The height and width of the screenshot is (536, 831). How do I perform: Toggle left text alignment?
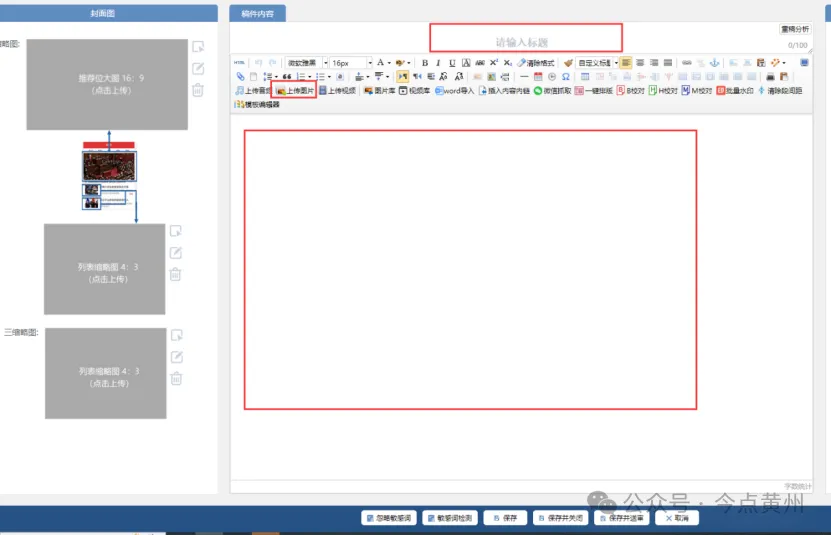[x=626, y=63]
